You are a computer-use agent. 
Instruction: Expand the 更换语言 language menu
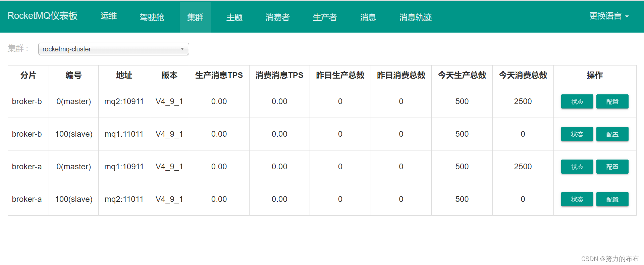click(609, 16)
